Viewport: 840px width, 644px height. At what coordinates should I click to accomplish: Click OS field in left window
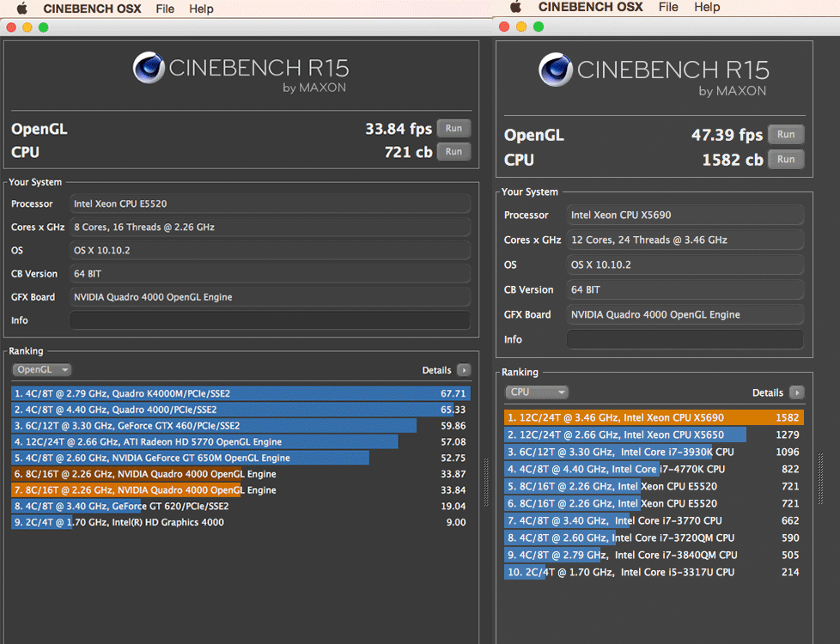tap(270, 250)
